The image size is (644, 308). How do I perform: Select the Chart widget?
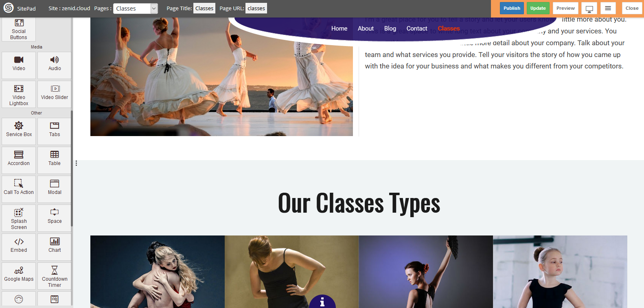(55, 247)
